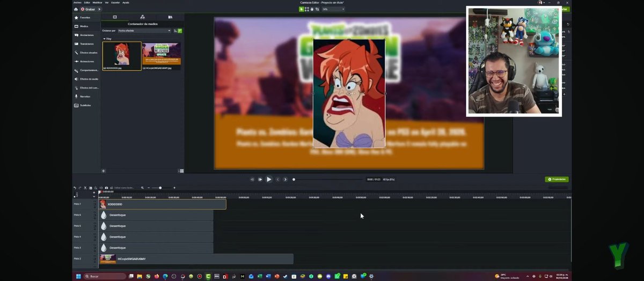Cut selection with scissors icon
This screenshot has height=281, width=644.
pos(85,188)
